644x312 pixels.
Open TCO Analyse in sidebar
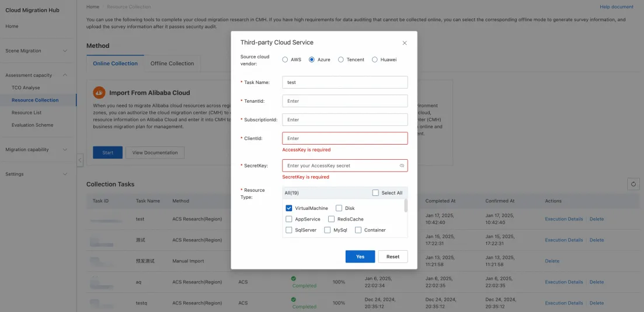[26, 87]
